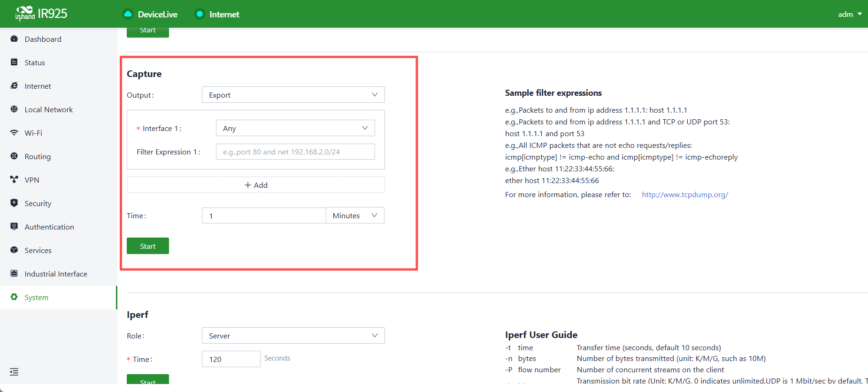868x392 pixels.
Task: Click the Capture Time value field
Action: tap(264, 215)
